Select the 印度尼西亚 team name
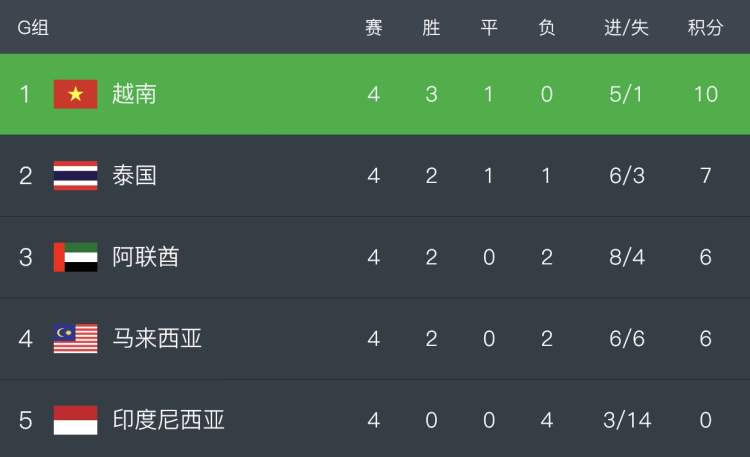The image size is (750, 457). (168, 420)
